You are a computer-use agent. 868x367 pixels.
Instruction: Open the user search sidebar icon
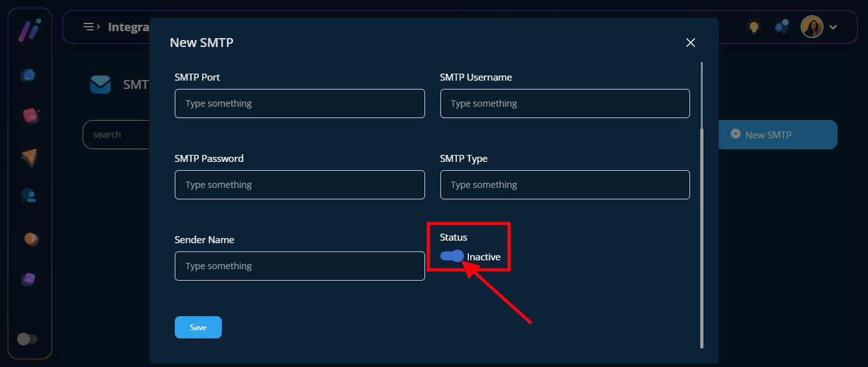click(29, 196)
